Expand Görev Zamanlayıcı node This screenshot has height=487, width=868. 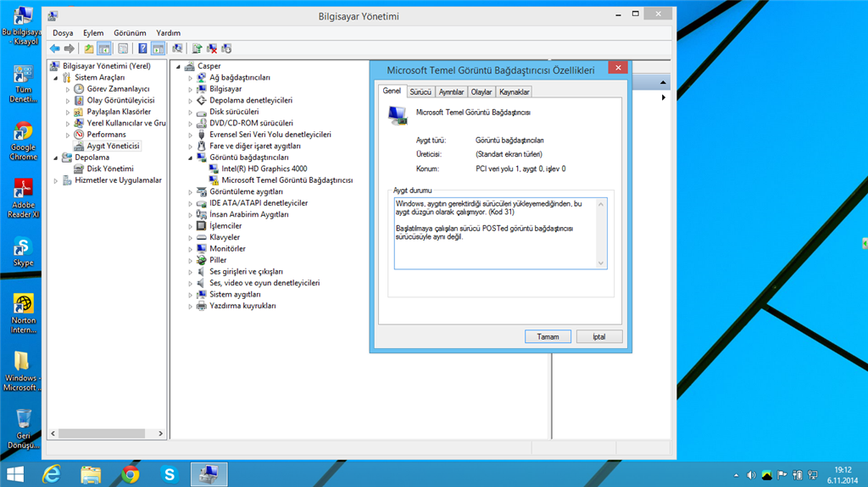(x=68, y=89)
